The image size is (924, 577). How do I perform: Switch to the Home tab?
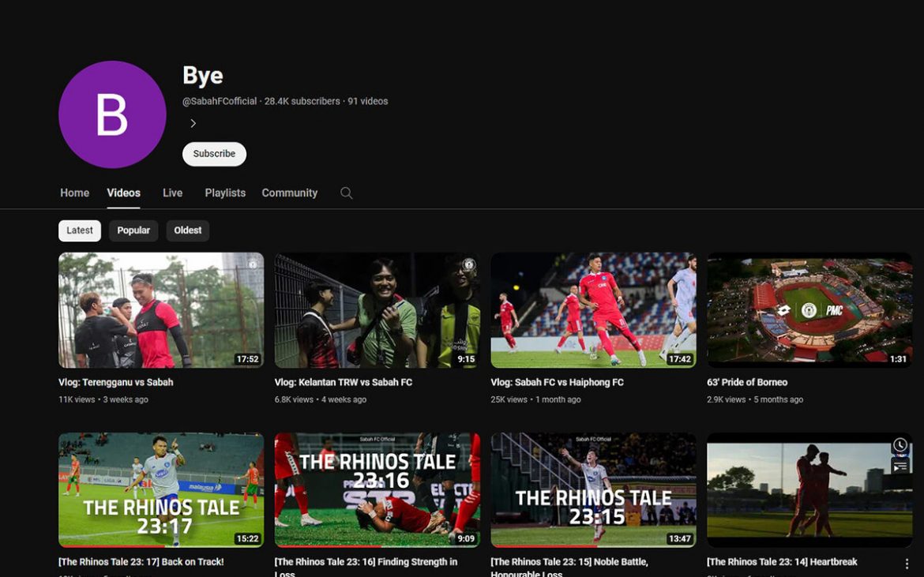point(75,193)
